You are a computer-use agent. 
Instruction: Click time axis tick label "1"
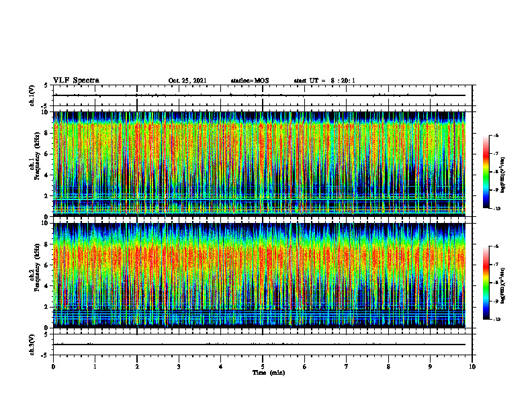[95, 367]
